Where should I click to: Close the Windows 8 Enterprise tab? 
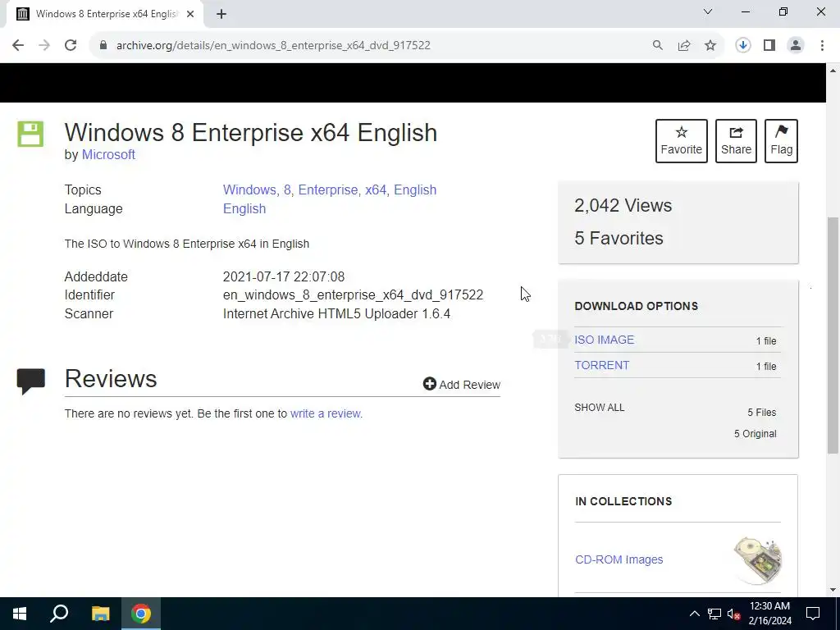tap(190, 15)
